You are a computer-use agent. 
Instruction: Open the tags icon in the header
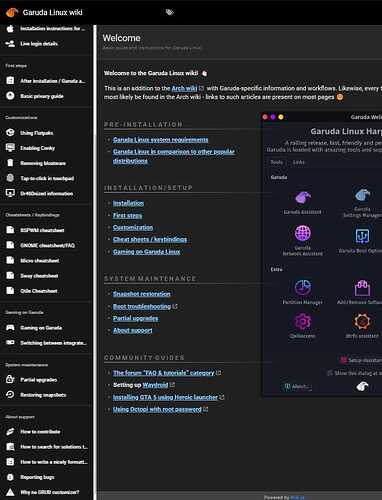coord(170,12)
